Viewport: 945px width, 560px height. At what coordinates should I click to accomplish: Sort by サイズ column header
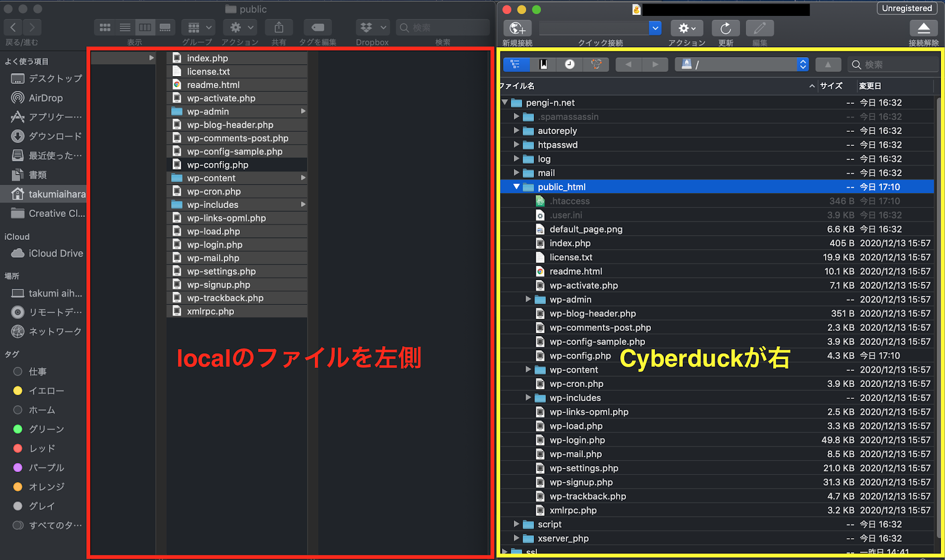[831, 86]
